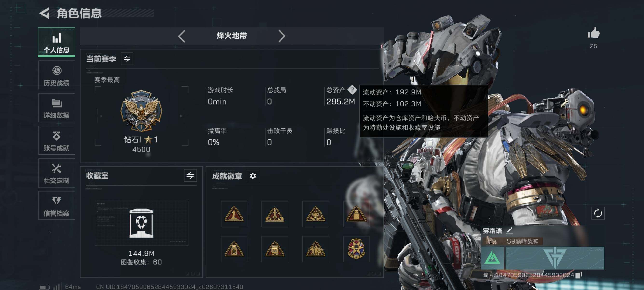Click the back arrow beside 角色信息
Viewport: 644px width, 290px height.
coord(45,13)
